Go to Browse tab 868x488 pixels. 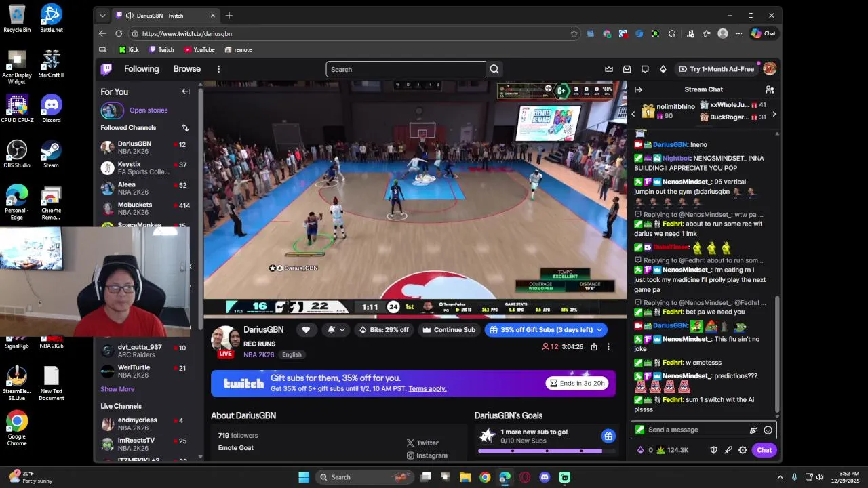pyautogui.click(x=186, y=69)
